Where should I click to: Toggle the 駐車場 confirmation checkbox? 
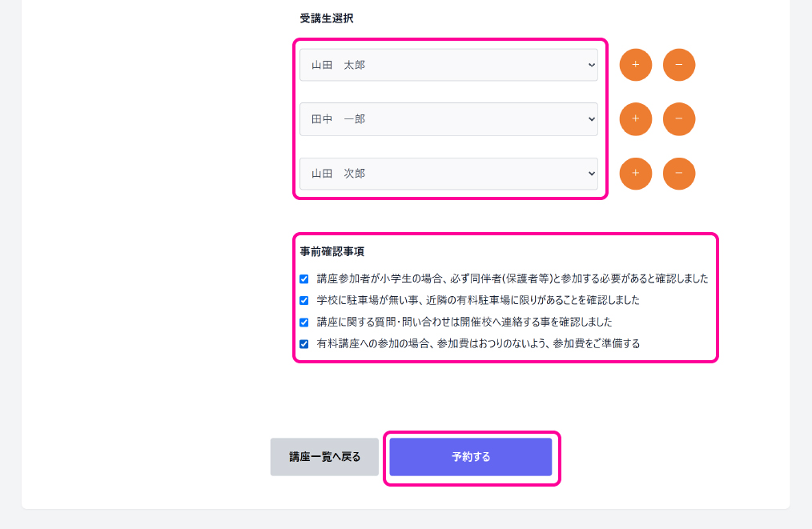click(x=304, y=301)
